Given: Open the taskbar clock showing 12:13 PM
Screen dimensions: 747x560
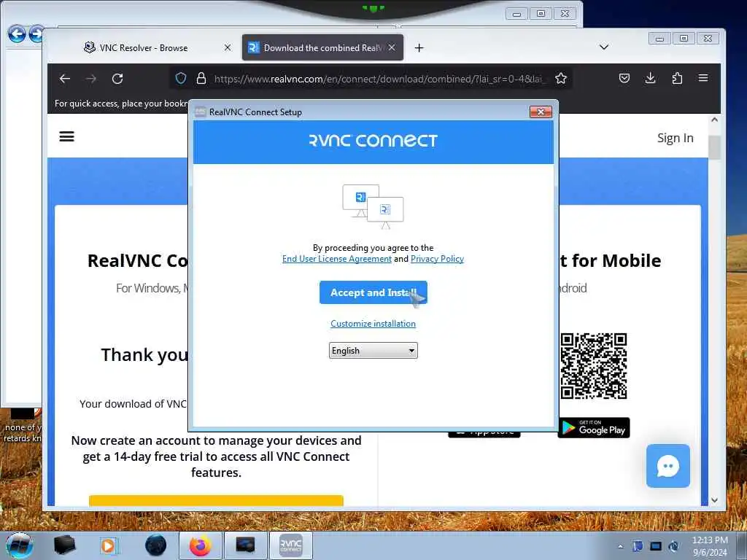Looking at the screenshot, I should coord(710,546).
